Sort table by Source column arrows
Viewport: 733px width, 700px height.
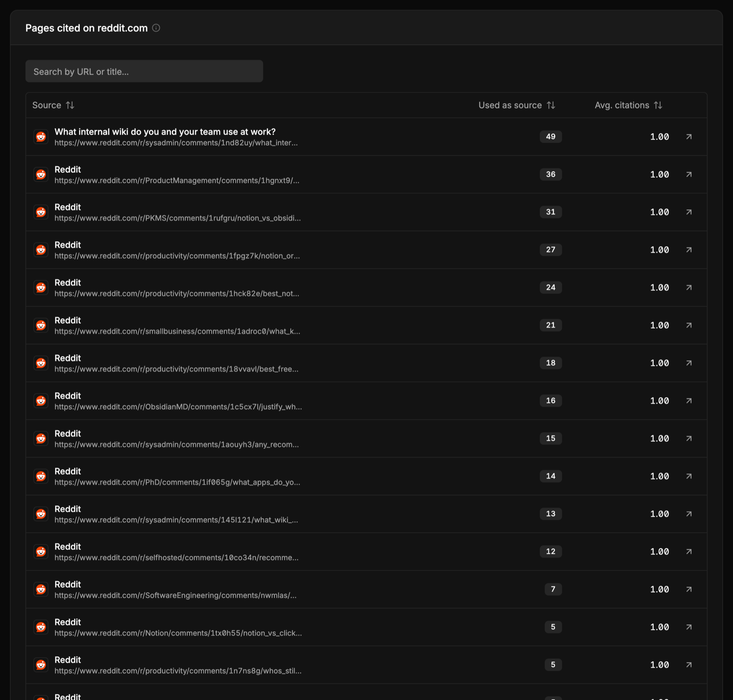70,105
